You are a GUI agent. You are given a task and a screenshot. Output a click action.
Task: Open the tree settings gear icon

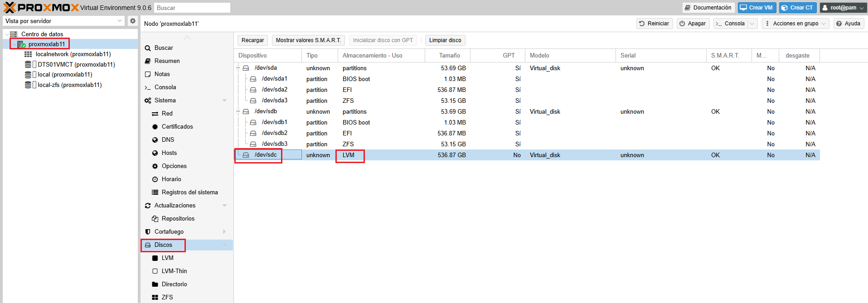(x=132, y=21)
